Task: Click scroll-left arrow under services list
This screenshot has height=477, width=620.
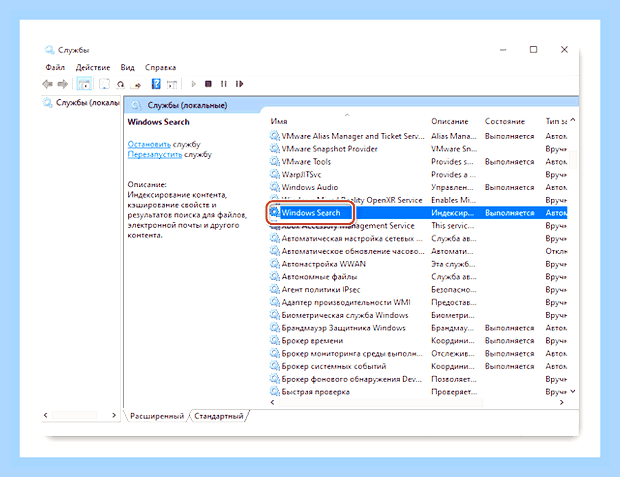Action: click(x=272, y=403)
